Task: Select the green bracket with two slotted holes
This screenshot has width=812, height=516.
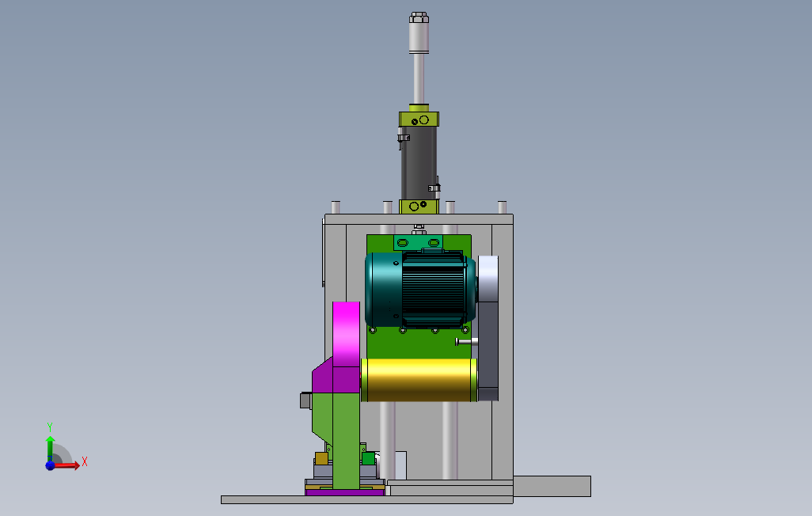Action: [x=418, y=242]
